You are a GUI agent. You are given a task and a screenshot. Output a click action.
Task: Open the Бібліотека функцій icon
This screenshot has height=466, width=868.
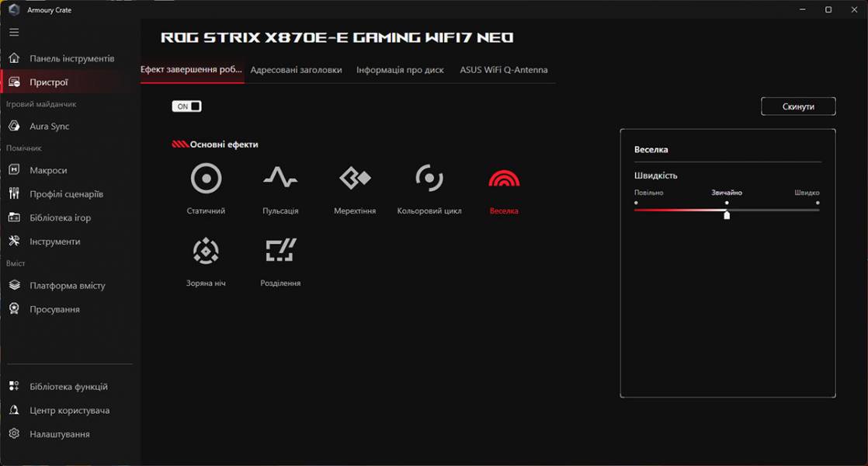[x=15, y=386]
